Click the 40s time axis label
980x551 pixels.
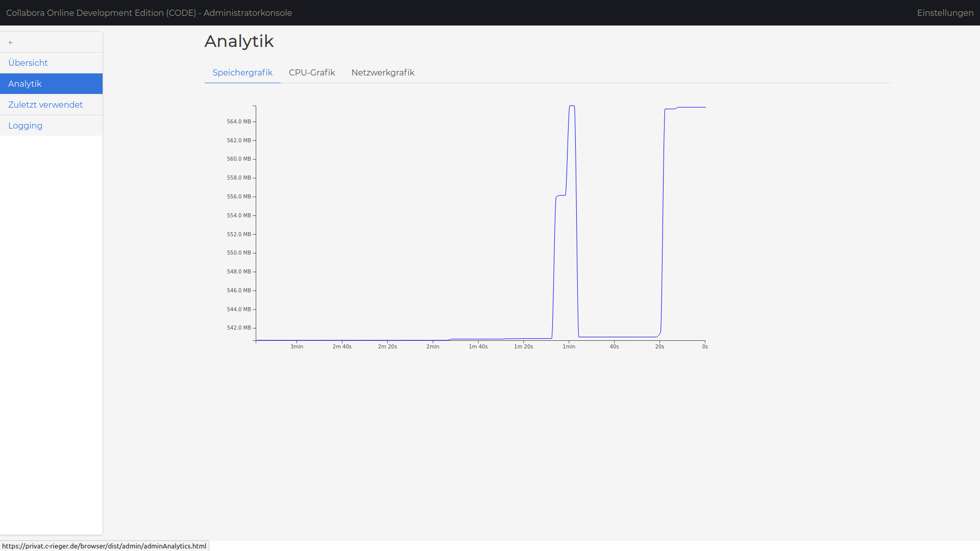pyautogui.click(x=614, y=346)
